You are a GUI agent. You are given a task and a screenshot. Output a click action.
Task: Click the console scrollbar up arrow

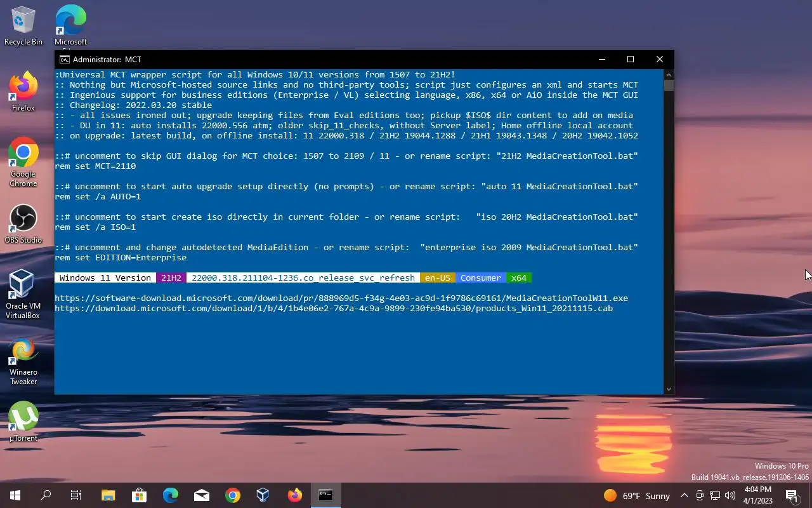669,74
